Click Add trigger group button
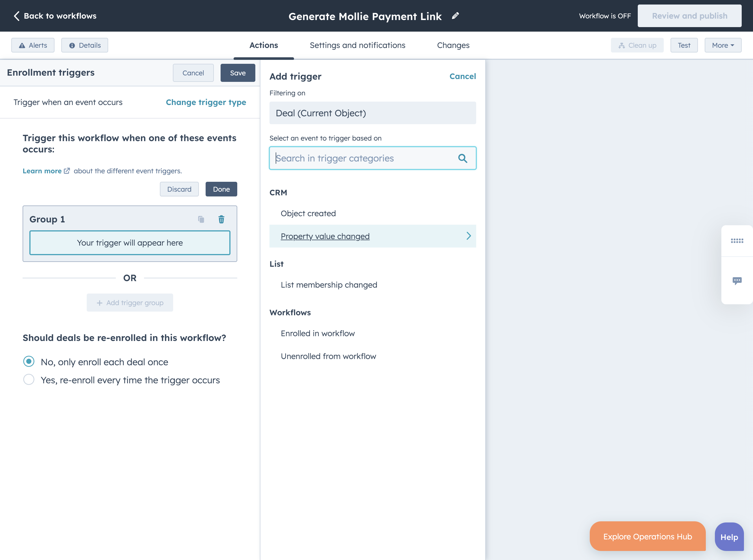 point(130,303)
